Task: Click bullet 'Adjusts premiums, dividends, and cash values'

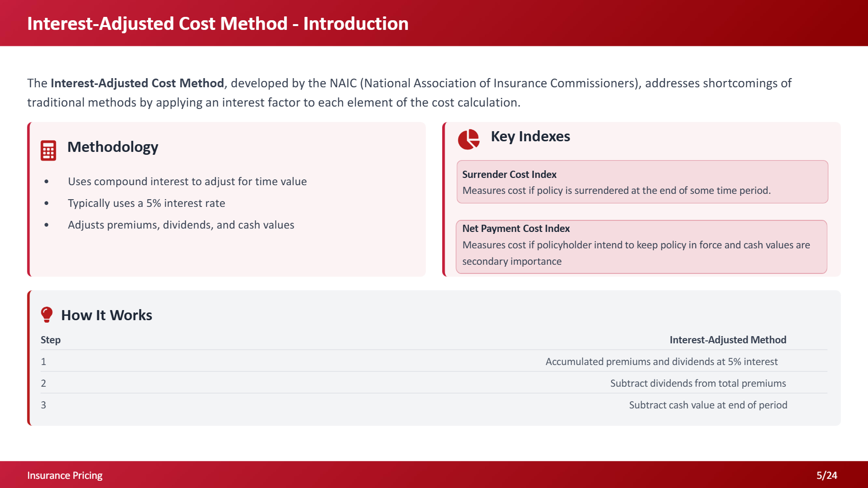Action: tap(181, 225)
